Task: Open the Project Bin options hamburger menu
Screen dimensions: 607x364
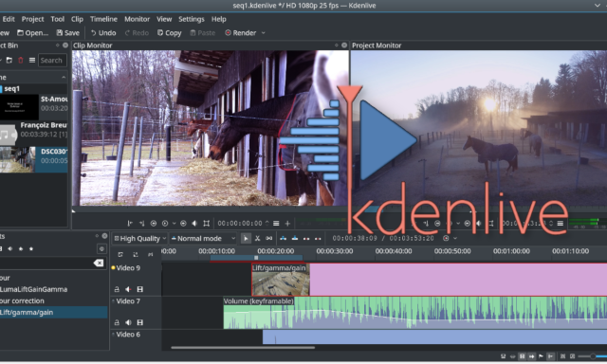Action: [32, 61]
